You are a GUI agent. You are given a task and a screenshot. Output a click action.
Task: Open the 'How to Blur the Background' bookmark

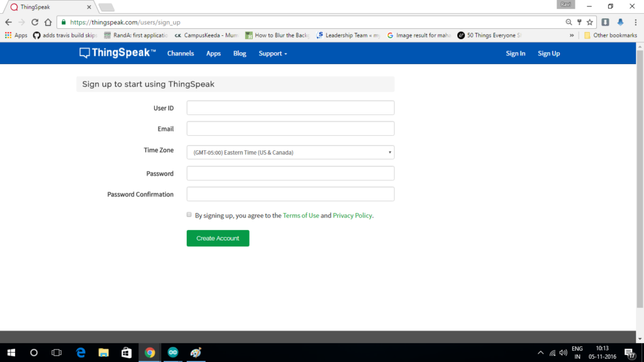tap(277, 35)
